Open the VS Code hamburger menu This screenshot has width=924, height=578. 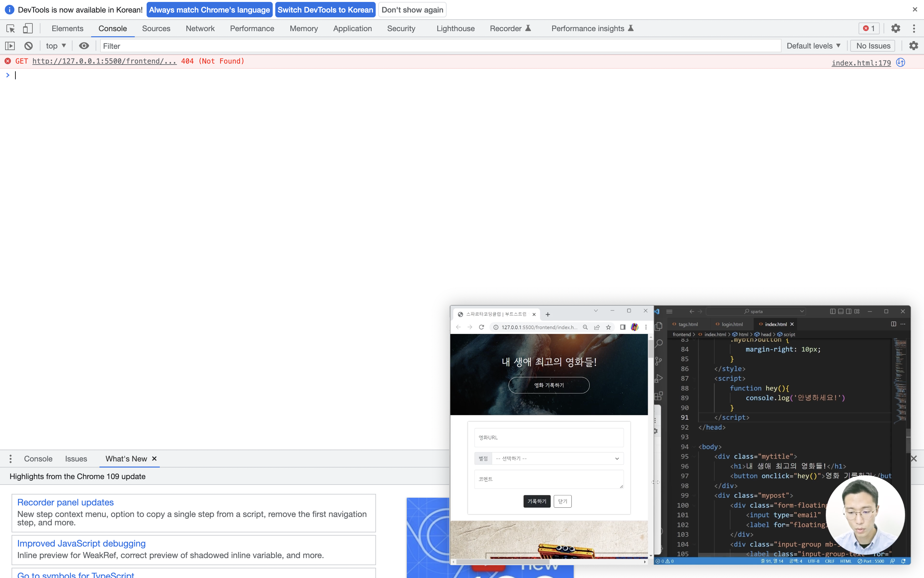pos(669,311)
